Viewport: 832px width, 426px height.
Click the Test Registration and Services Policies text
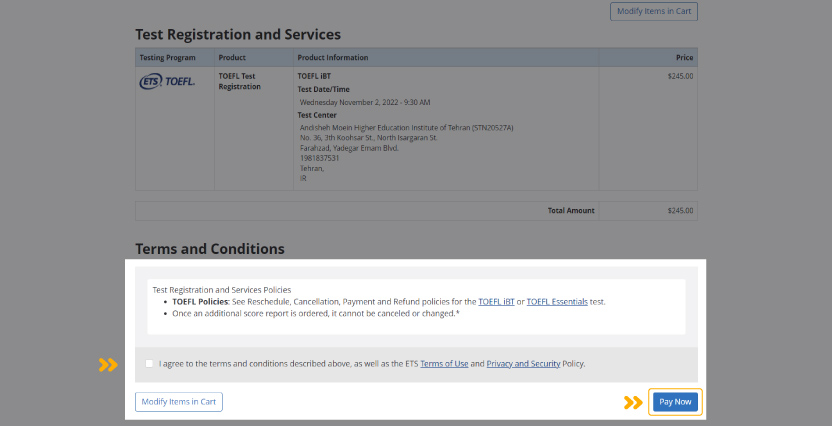click(x=222, y=290)
